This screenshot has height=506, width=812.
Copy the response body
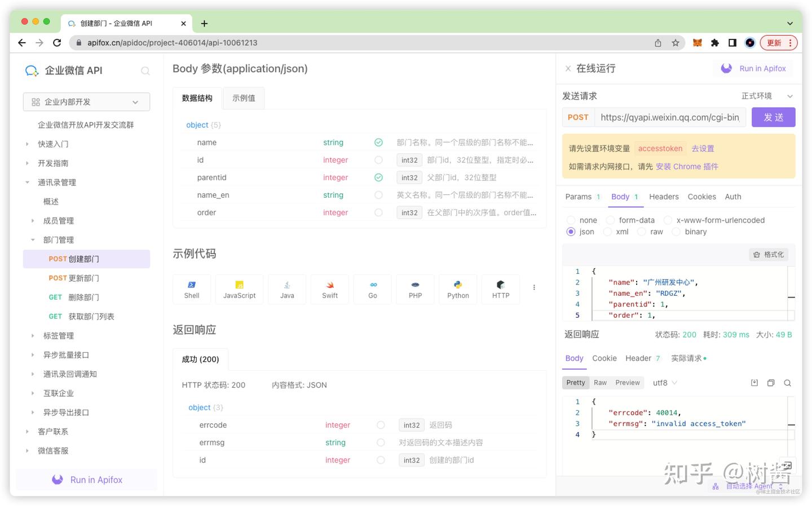point(771,383)
